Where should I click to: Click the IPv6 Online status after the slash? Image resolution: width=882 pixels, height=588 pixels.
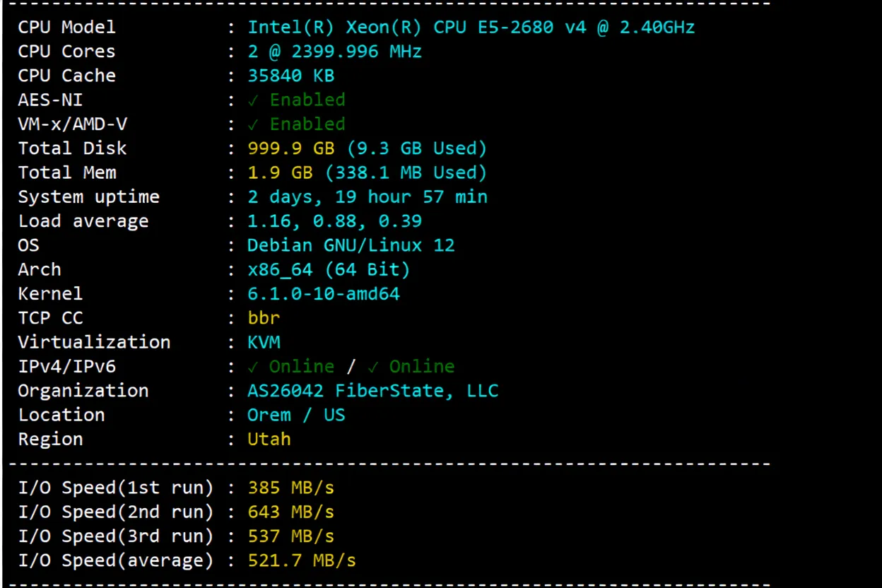tap(411, 366)
